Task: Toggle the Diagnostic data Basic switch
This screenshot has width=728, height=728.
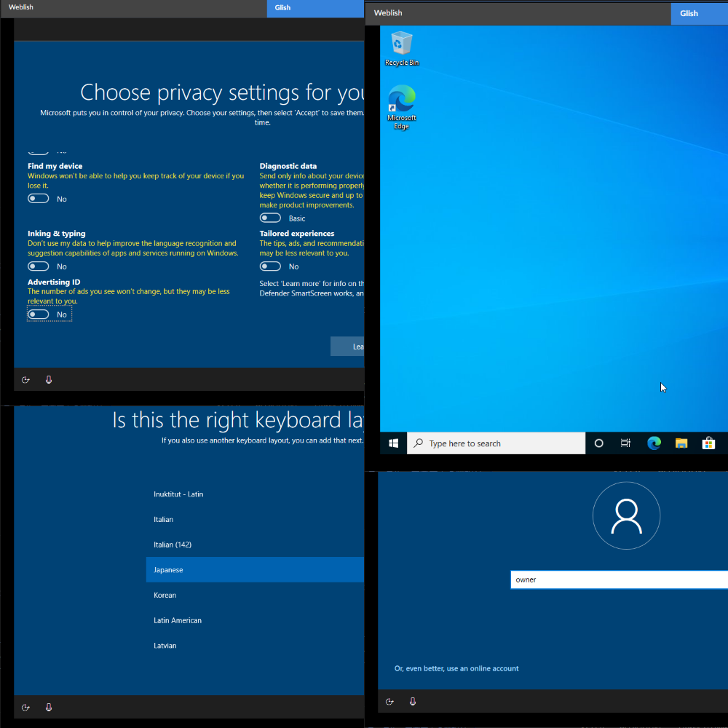Action: [x=270, y=218]
